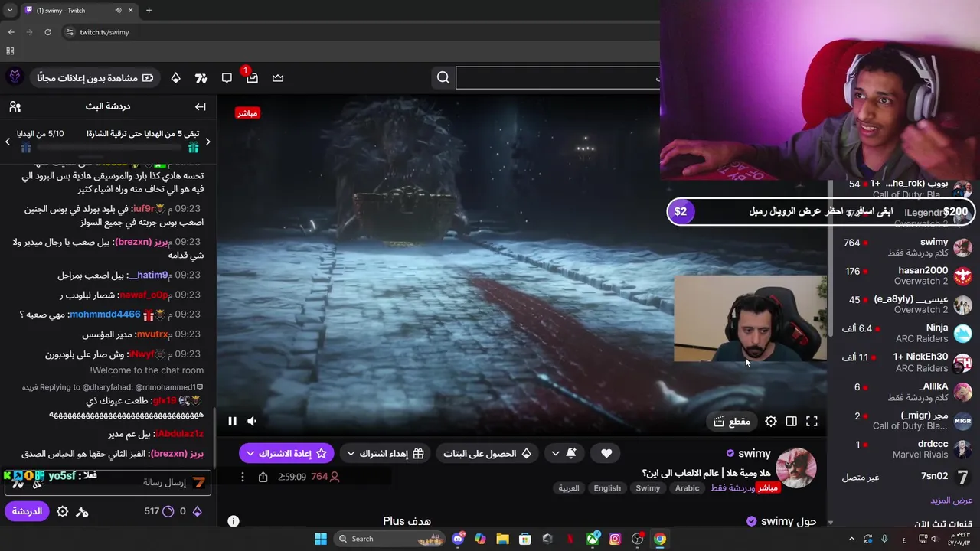Follow swimy using the heart button
The width and height of the screenshot is (980, 551).
pyautogui.click(x=606, y=453)
